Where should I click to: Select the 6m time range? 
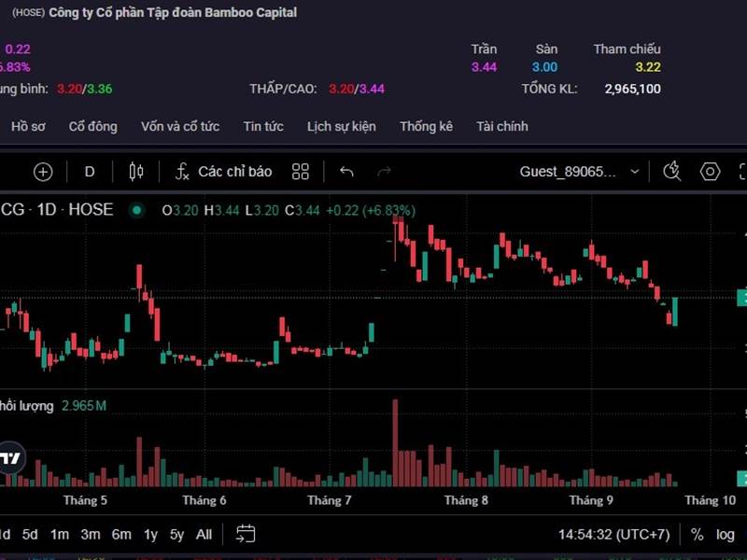coord(121,534)
